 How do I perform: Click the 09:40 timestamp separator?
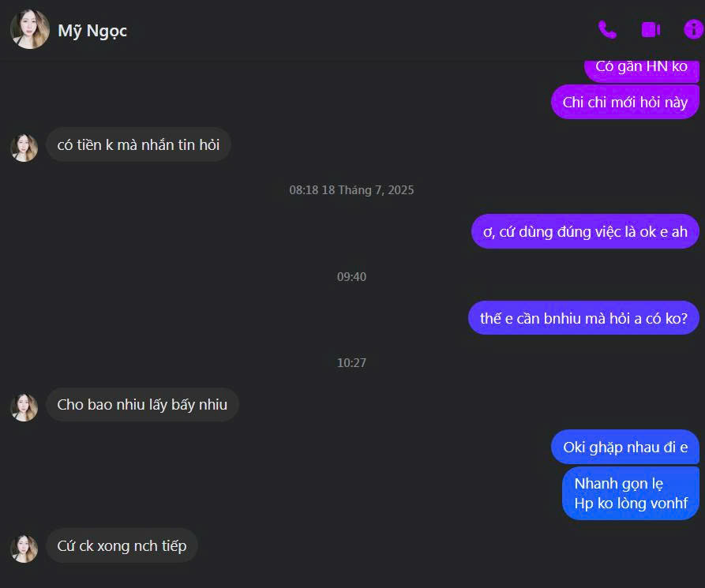pyautogui.click(x=351, y=277)
